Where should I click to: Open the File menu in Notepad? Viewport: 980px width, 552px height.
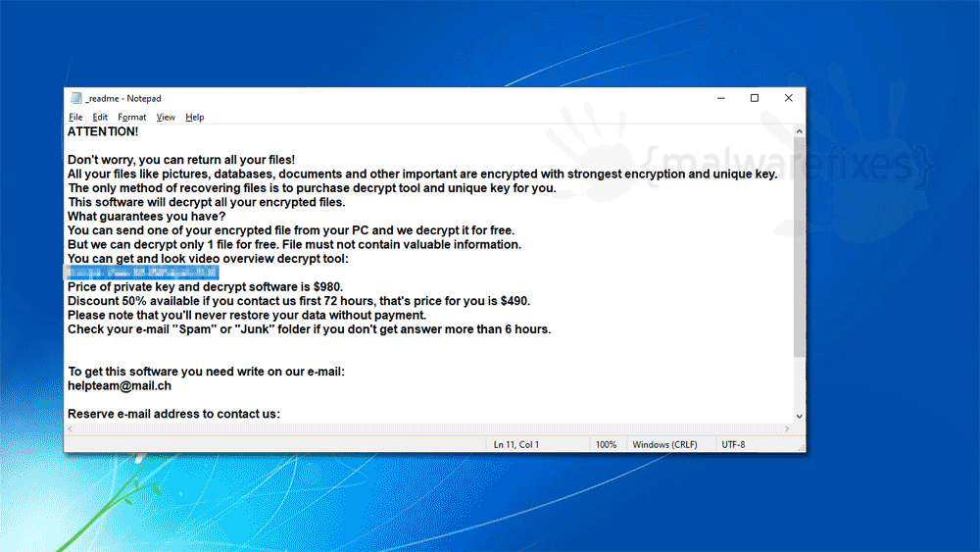click(75, 117)
